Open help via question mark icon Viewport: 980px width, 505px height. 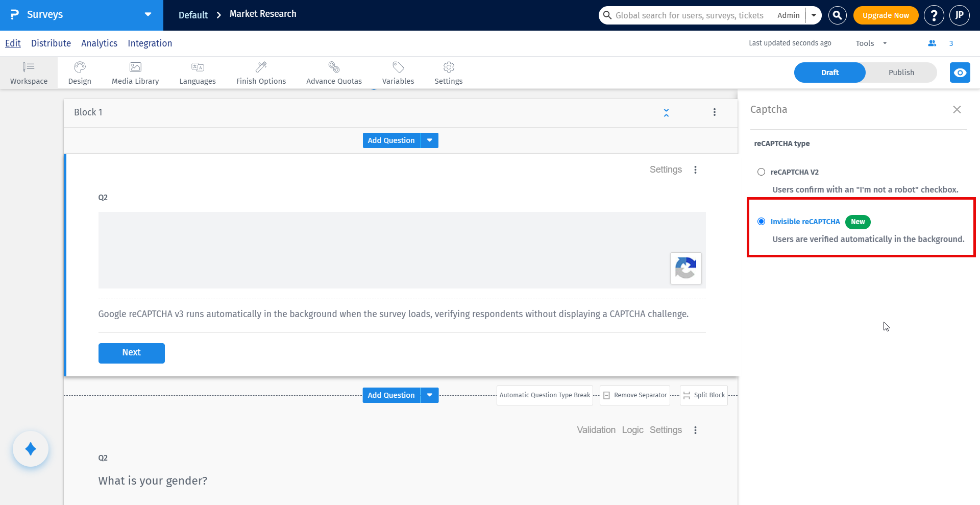pos(934,15)
